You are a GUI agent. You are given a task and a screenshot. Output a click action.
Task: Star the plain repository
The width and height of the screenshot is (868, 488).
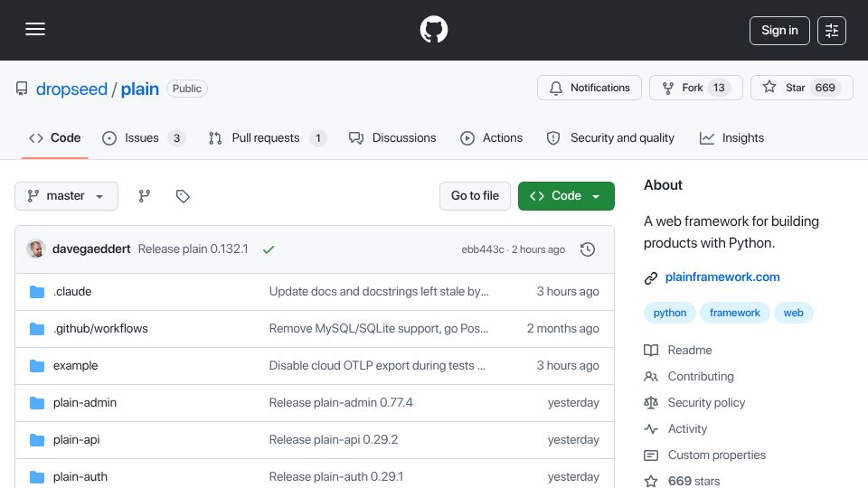click(x=802, y=88)
